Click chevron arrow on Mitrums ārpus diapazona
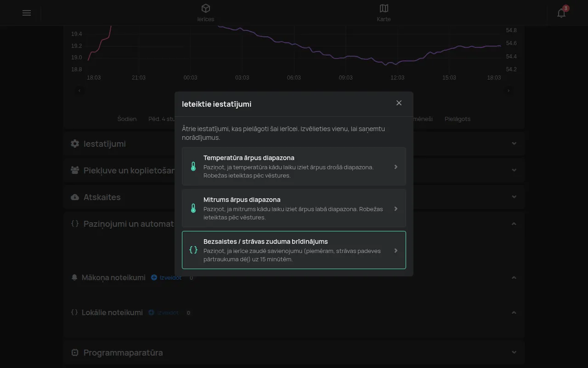The width and height of the screenshot is (588, 368). [x=396, y=208]
